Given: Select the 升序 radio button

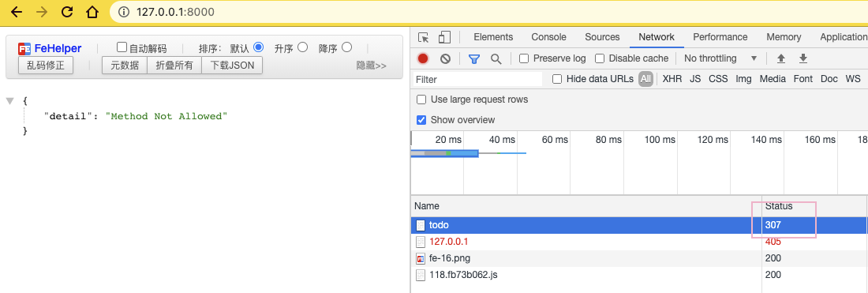Looking at the screenshot, I should tap(302, 47).
